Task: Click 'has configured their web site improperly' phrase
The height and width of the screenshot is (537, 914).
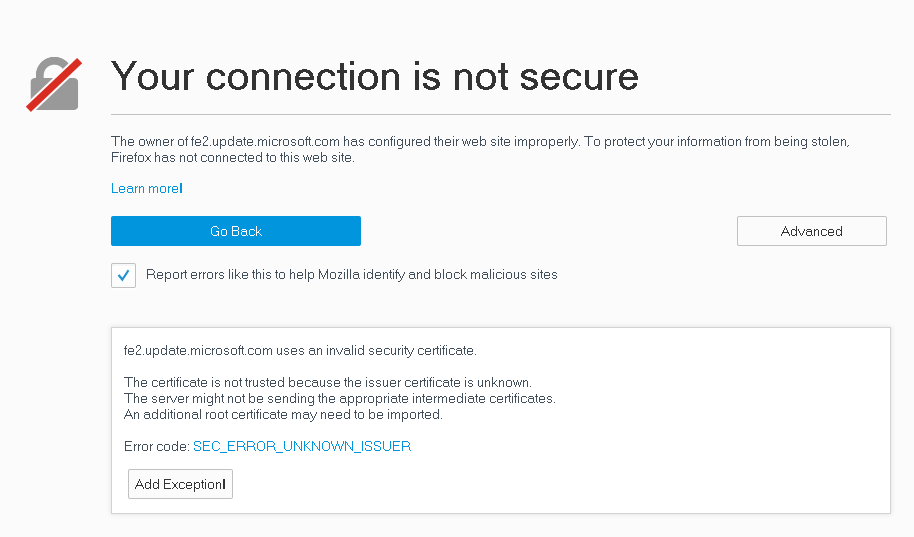Action: coord(462,142)
